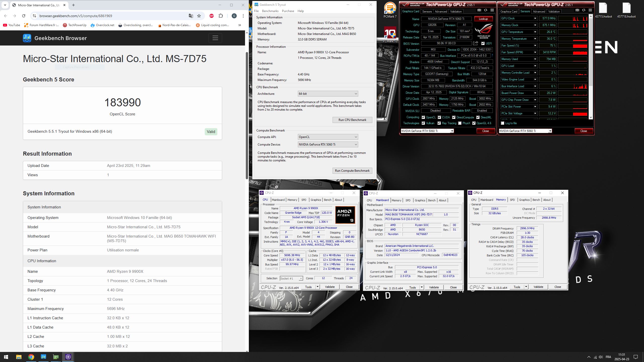This screenshot has height=362, width=644.
Task: Reload the Geekbench page
Action: click(24, 16)
